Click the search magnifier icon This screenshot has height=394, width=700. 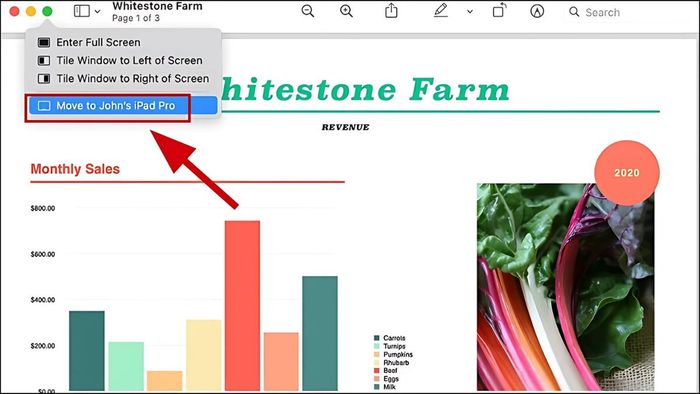pos(574,12)
